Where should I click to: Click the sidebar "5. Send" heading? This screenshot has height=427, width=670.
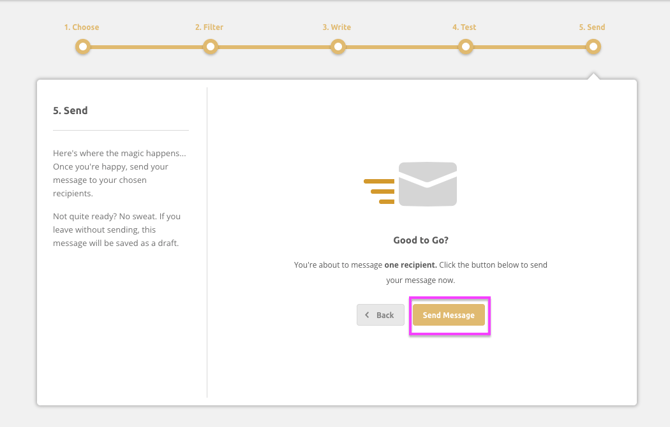coord(70,110)
